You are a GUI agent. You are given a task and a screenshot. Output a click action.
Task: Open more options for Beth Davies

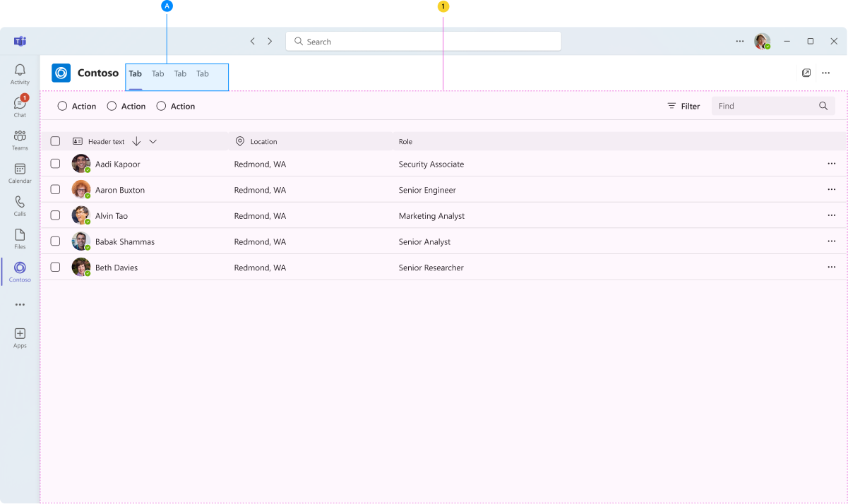coord(832,268)
